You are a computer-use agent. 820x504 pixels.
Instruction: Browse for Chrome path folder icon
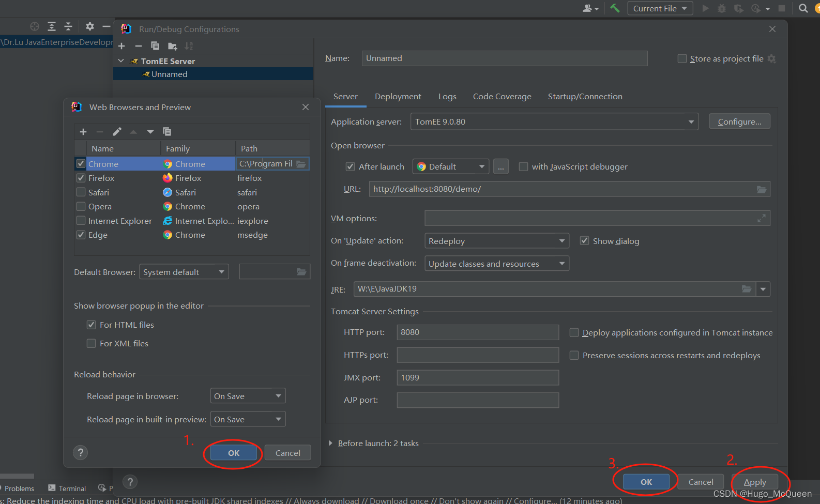(301, 164)
